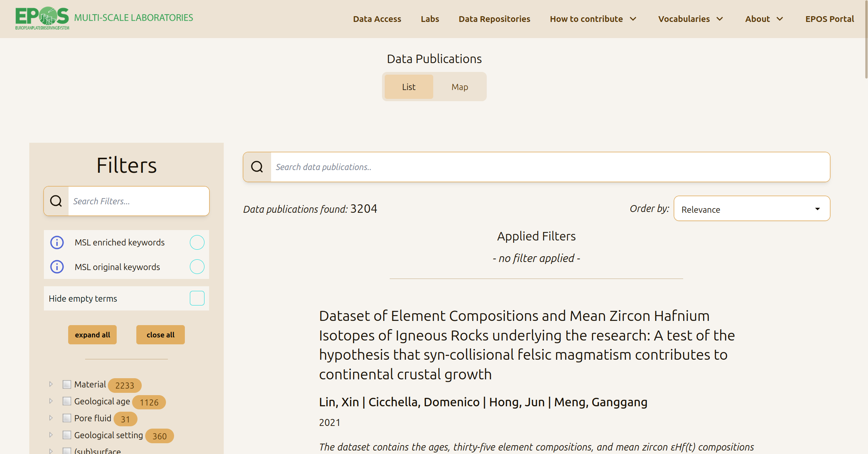Switch to the Map tab
Viewport: 868px width, 454px height.
(460, 87)
